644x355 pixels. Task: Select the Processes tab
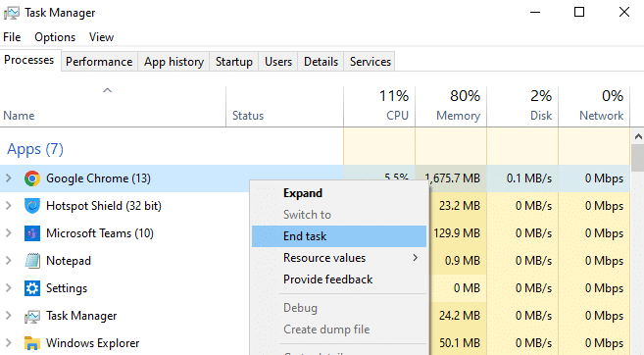point(29,60)
